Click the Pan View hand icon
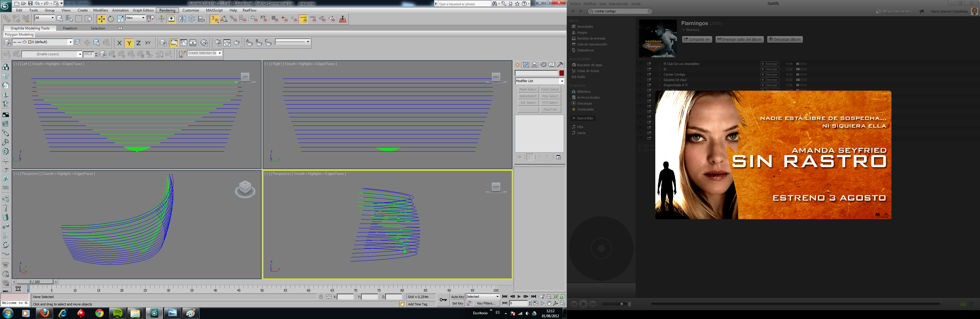 549,303
